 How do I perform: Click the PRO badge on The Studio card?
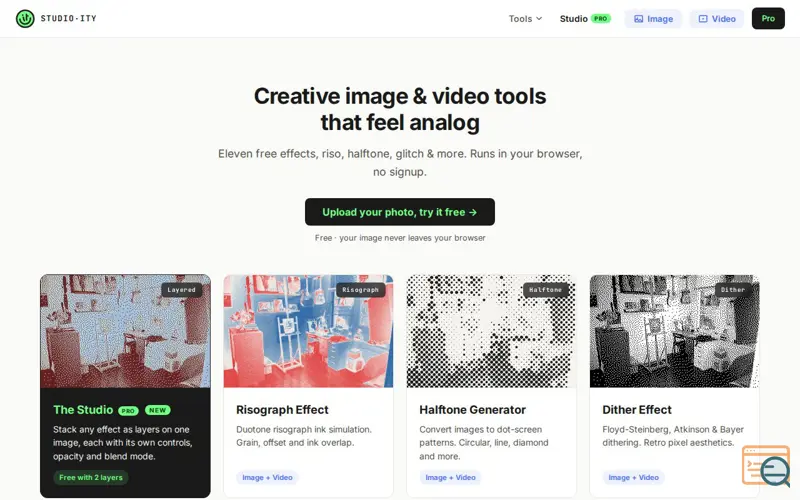point(128,411)
